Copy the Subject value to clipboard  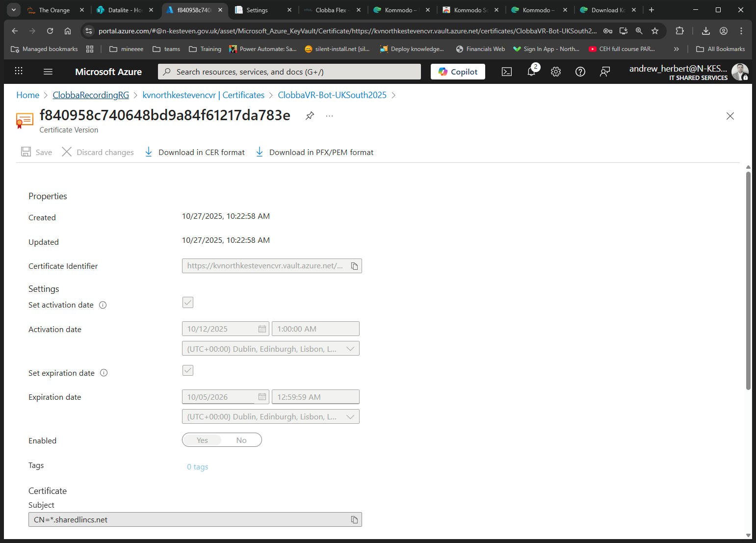354,520
